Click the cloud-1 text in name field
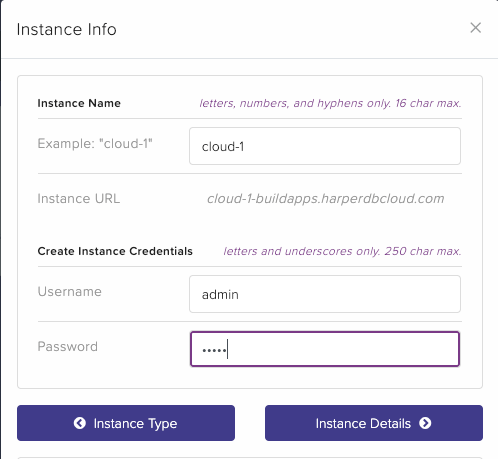Viewport: 498px width, 459px height. tap(223, 147)
